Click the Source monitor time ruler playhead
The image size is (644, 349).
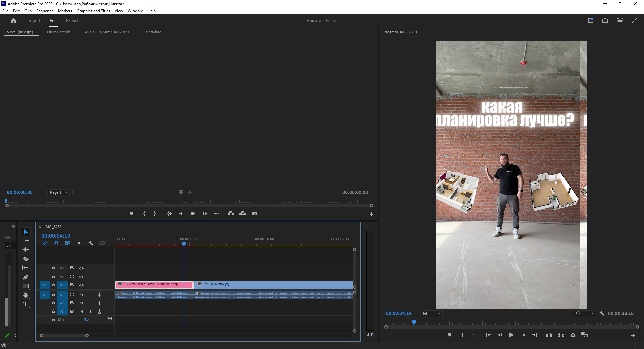[x=6, y=201]
